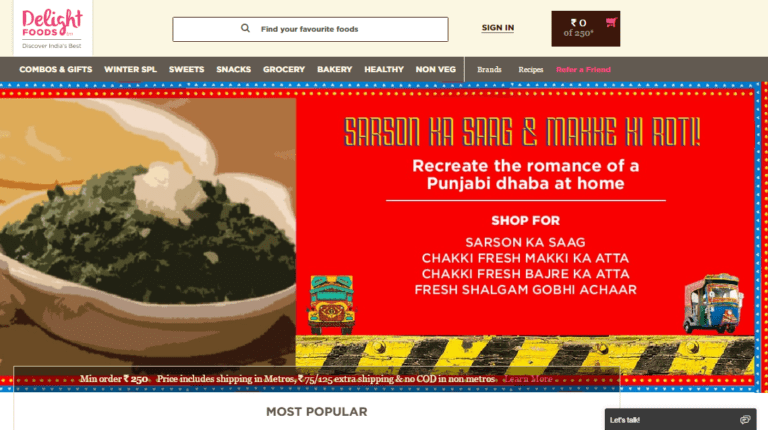This screenshot has height=430, width=768.
Task: Click the Sign In link
Action: pos(498,28)
